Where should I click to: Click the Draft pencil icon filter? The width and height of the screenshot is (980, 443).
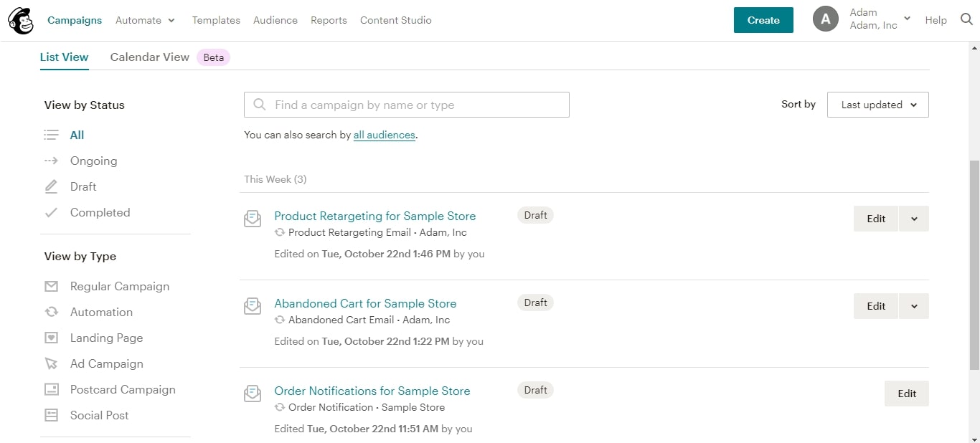tap(51, 186)
